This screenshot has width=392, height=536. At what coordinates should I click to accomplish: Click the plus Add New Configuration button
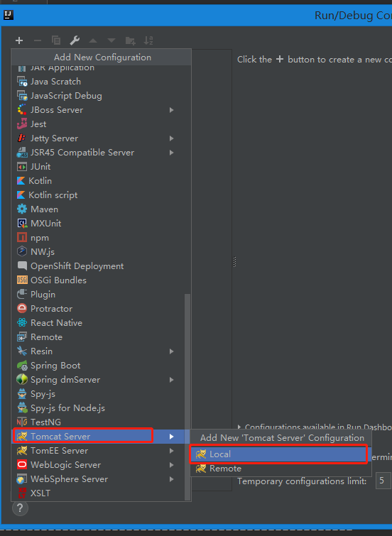[19, 40]
